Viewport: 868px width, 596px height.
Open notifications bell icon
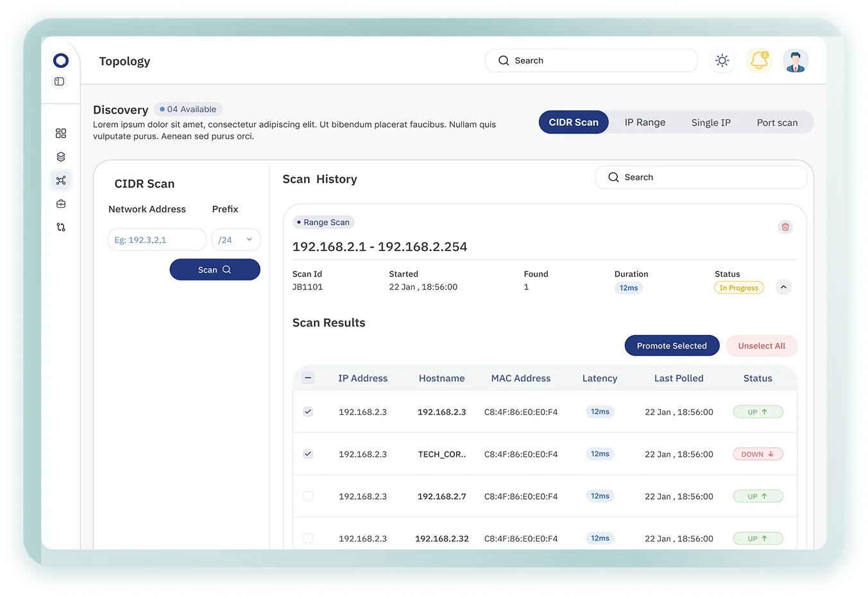click(759, 60)
